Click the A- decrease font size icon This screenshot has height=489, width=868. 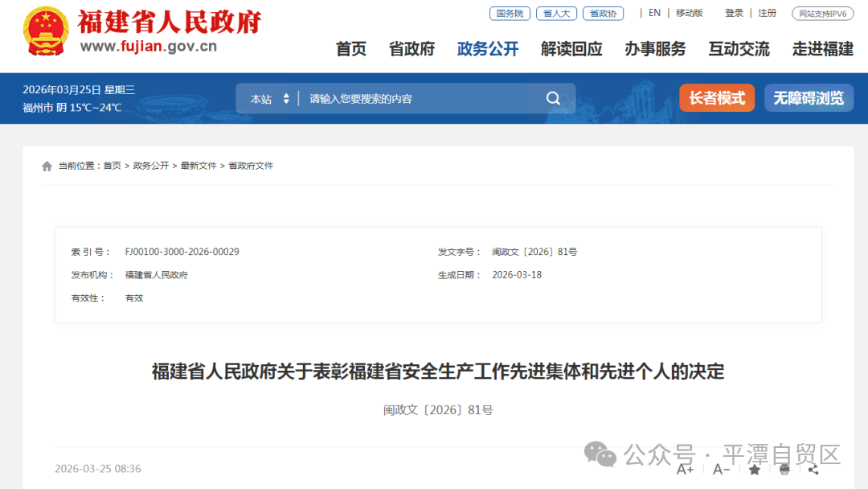[x=721, y=469]
